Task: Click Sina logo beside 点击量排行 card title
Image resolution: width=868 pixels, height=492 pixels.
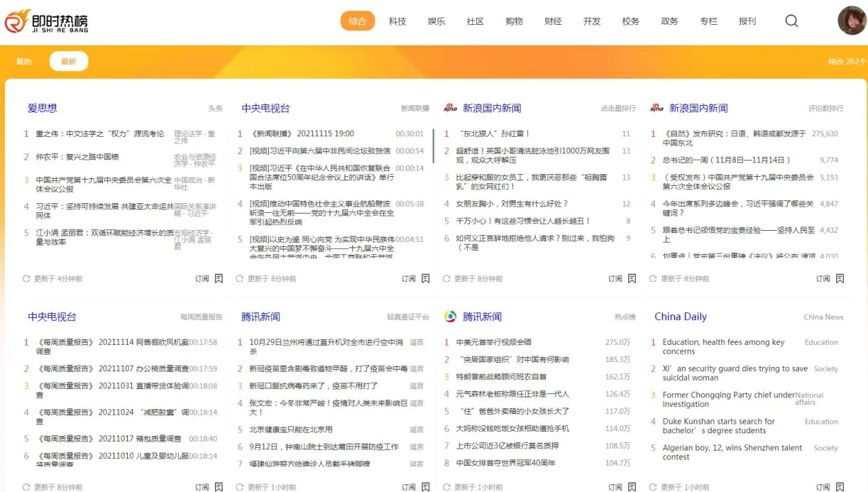Action: click(451, 108)
